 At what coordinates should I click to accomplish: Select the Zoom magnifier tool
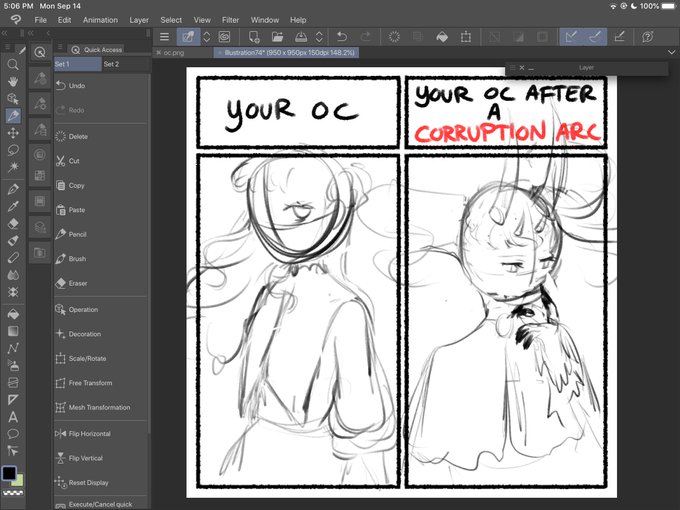(13, 65)
